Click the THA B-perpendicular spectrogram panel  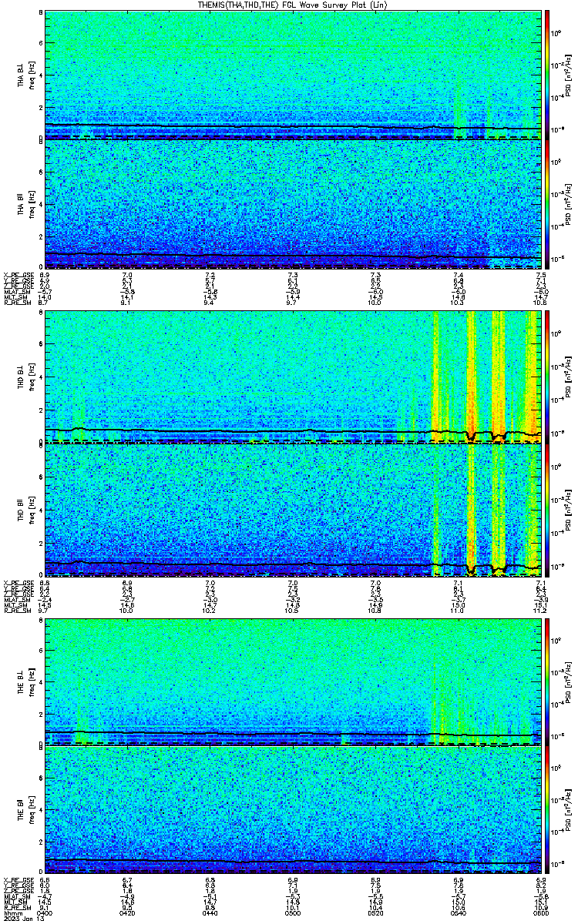tap(293, 75)
